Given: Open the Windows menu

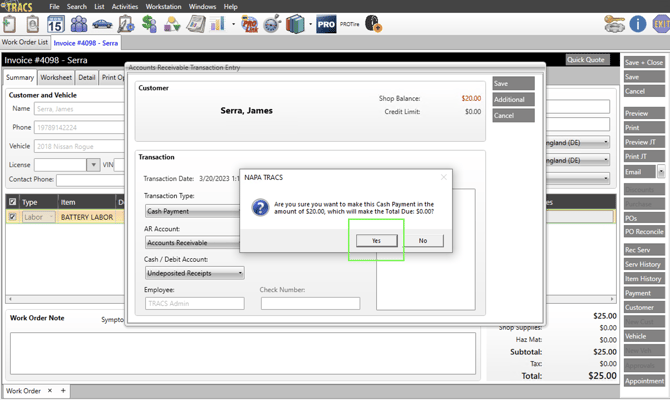Looking at the screenshot, I should point(202,6).
